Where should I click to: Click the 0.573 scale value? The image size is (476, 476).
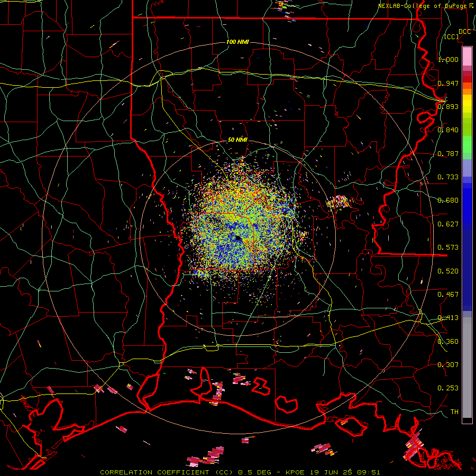pos(448,247)
